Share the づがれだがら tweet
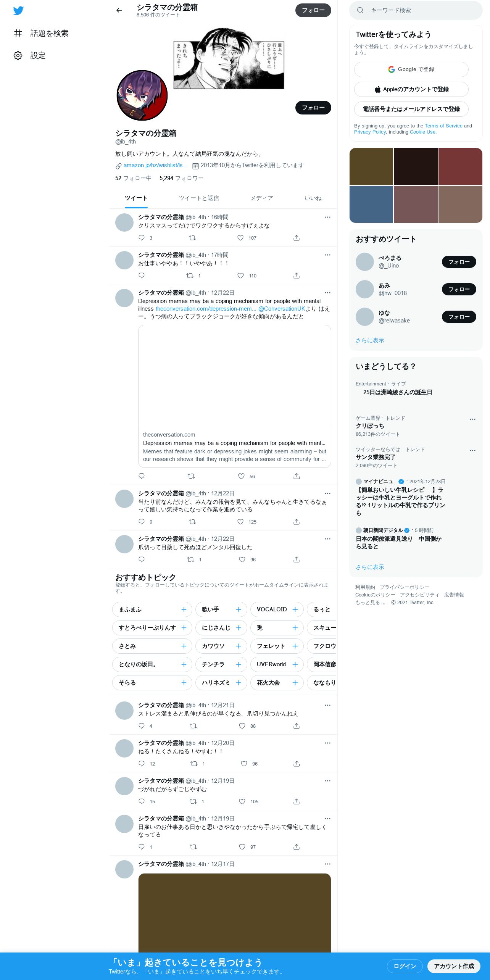The height and width of the screenshot is (980, 490). (x=297, y=801)
